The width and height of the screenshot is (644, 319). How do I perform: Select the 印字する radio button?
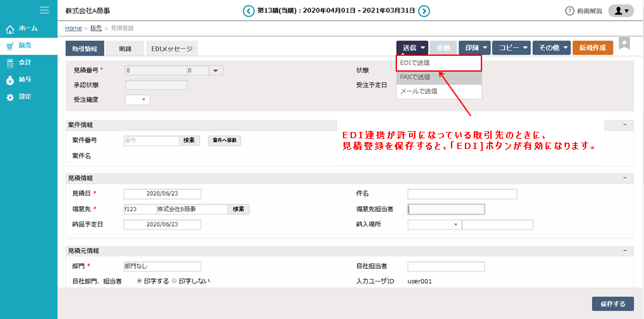click(x=140, y=280)
